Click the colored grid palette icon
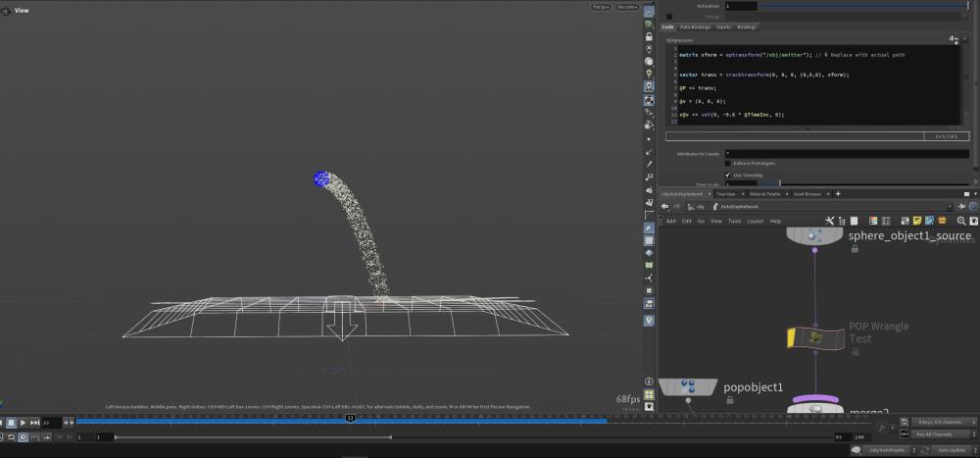Viewport: 980px width, 458px height. [874, 221]
